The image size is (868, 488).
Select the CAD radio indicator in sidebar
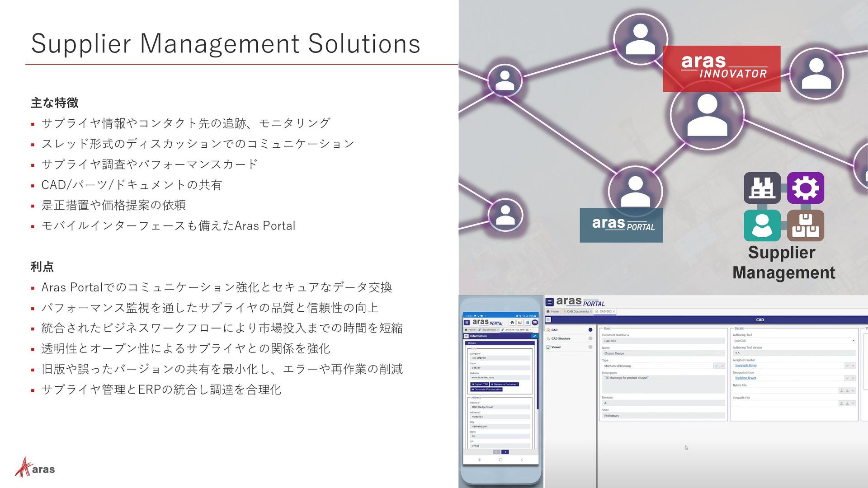tap(590, 330)
